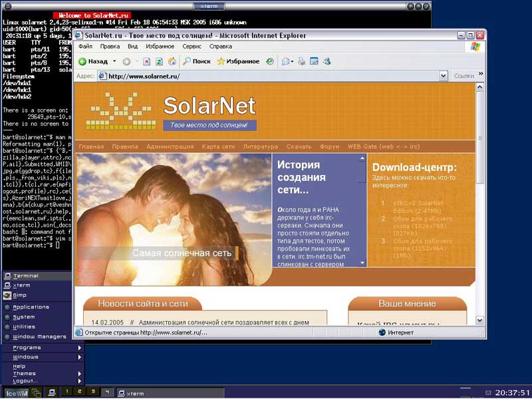
Task: Open the xterm window menu icon in title bar
Action: click(x=8, y=6)
